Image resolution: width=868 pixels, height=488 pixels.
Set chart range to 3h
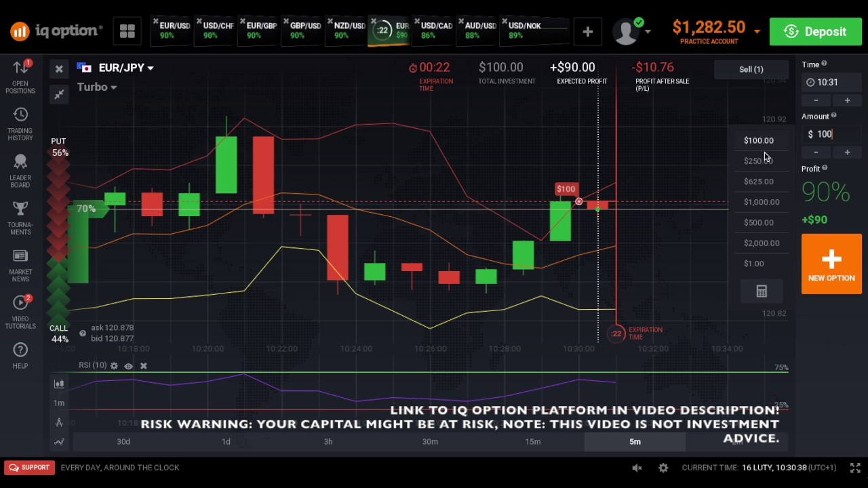(328, 442)
